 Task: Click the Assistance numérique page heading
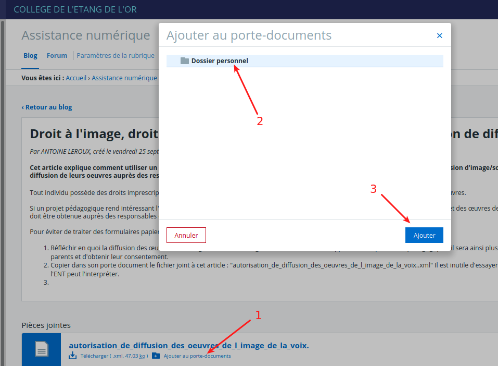(86, 35)
